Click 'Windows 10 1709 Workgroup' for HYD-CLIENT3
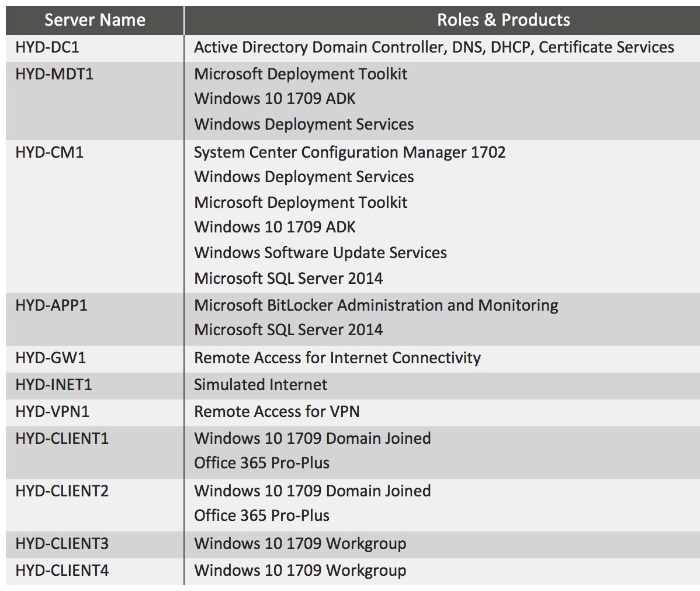The image size is (700, 591). pos(300,544)
